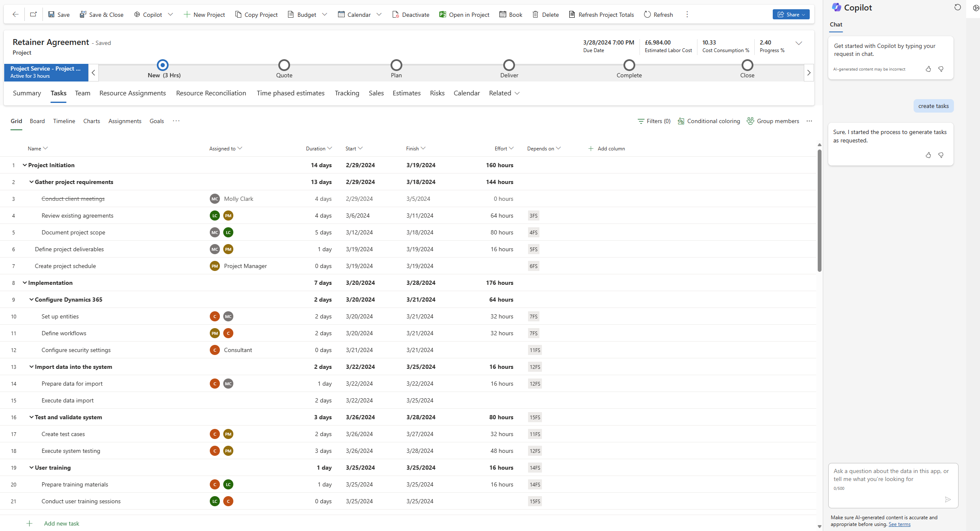The height and width of the screenshot is (531, 980).
Task: Select the Complete stage circle
Action: pyautogui.click(x=629, y=65)
